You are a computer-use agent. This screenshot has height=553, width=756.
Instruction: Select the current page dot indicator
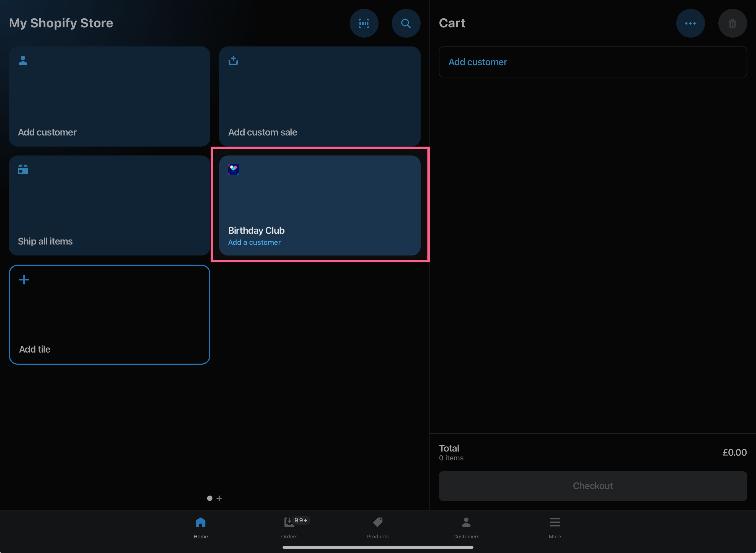210,498
